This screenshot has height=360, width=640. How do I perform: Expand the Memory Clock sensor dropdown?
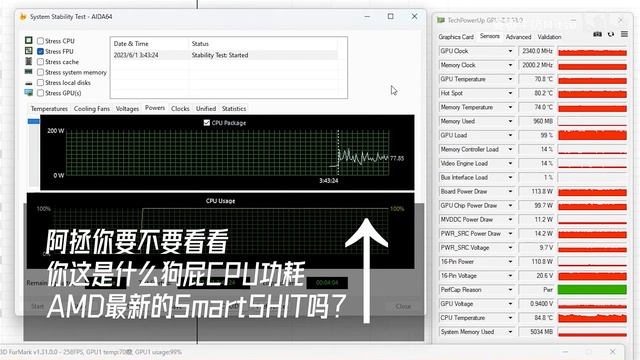pyautogui.click(x=510, y=65)
